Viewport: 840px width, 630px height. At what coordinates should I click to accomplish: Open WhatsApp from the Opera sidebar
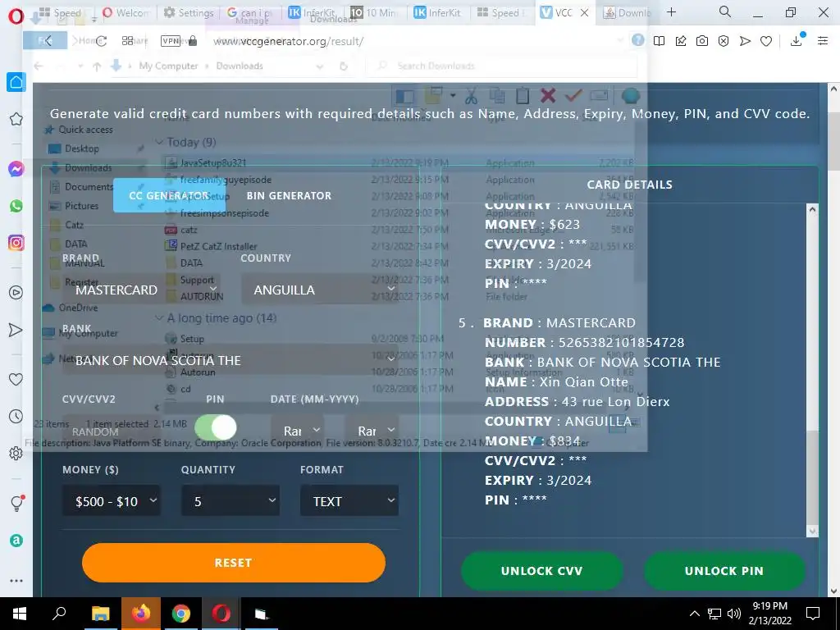(16, 206)
